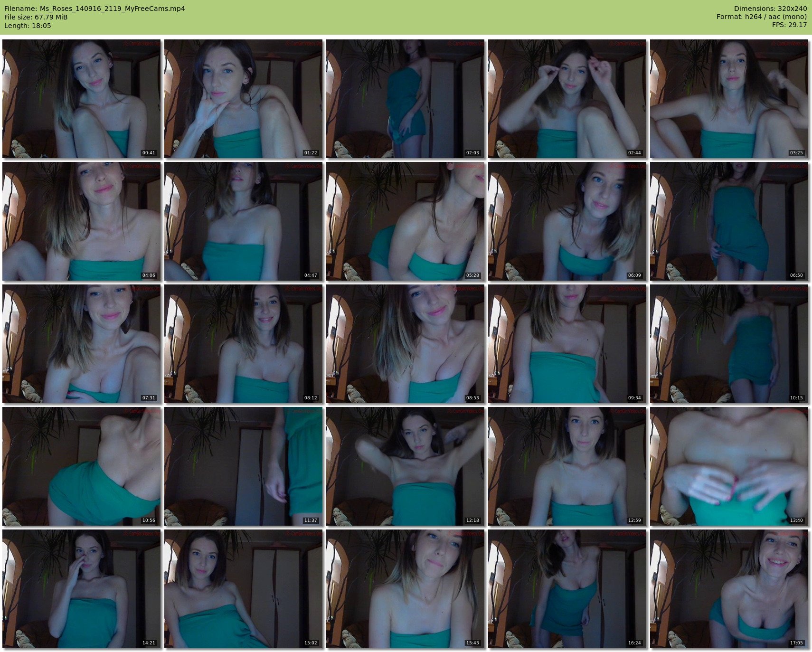
Task: Open the frame timestamped 04:06
Action: coord(81,221)
